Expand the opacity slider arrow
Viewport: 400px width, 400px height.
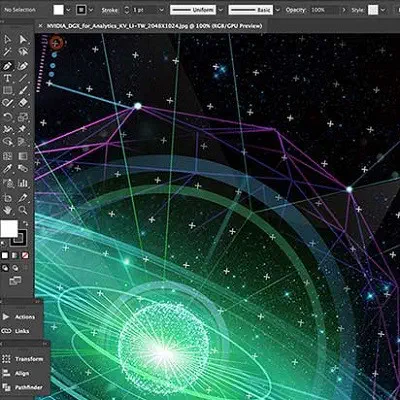tap(344, 10)
